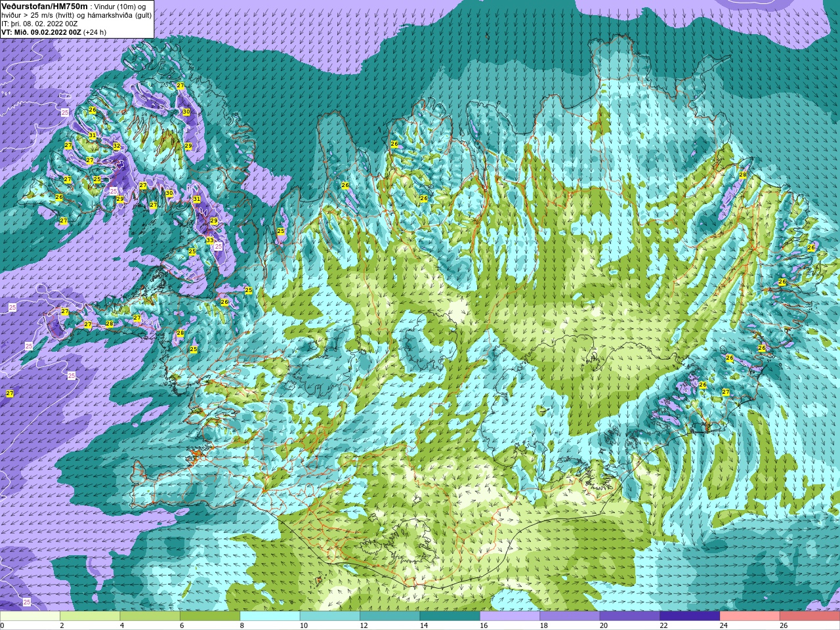
Task: Click the 18–20 m/s purple legend swatch
Action: (570, 616)
